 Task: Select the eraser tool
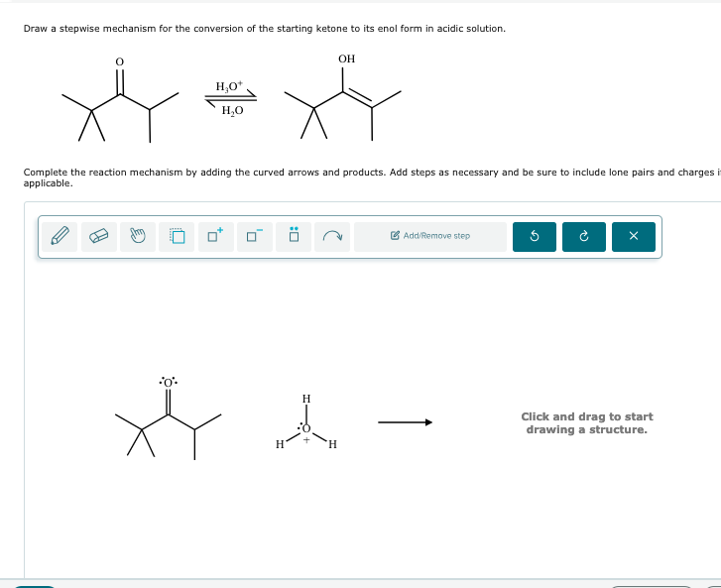pos(99,237)
